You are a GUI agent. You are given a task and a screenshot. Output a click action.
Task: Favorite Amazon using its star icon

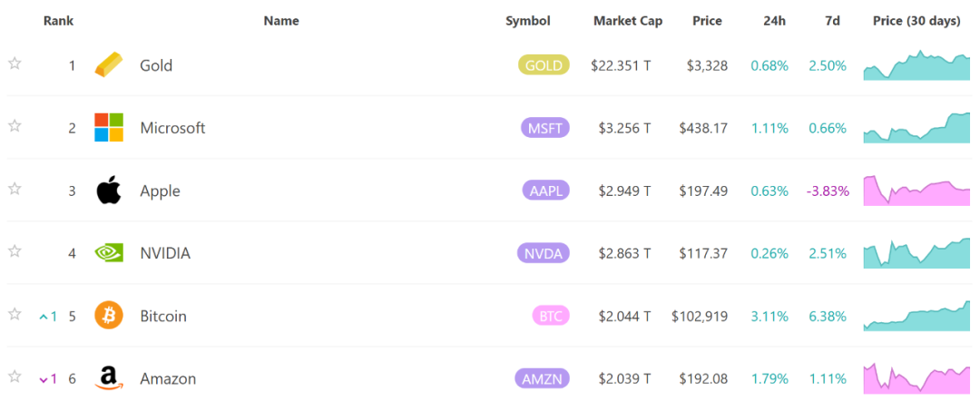[x=15, y=377]
